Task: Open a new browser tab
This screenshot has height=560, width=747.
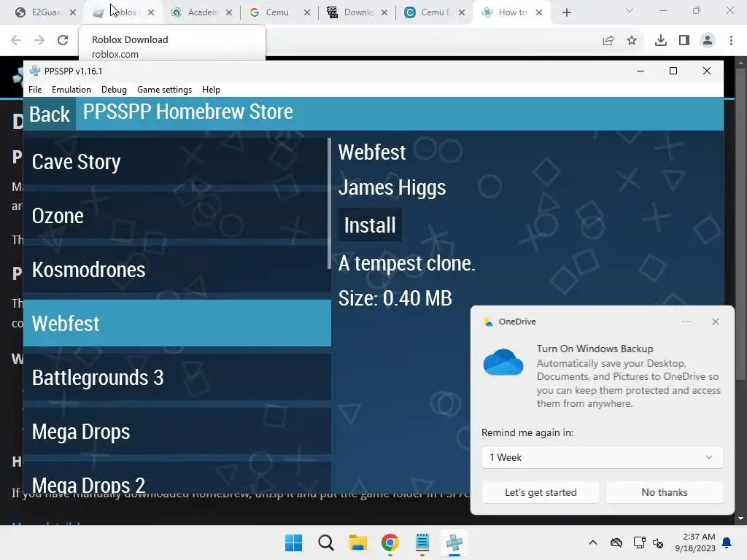Action: point(566,12)
